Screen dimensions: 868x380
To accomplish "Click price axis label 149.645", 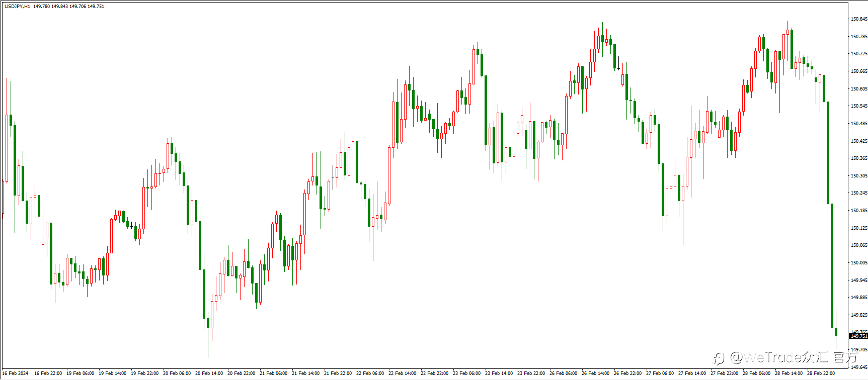I will (x=859, y=367).
